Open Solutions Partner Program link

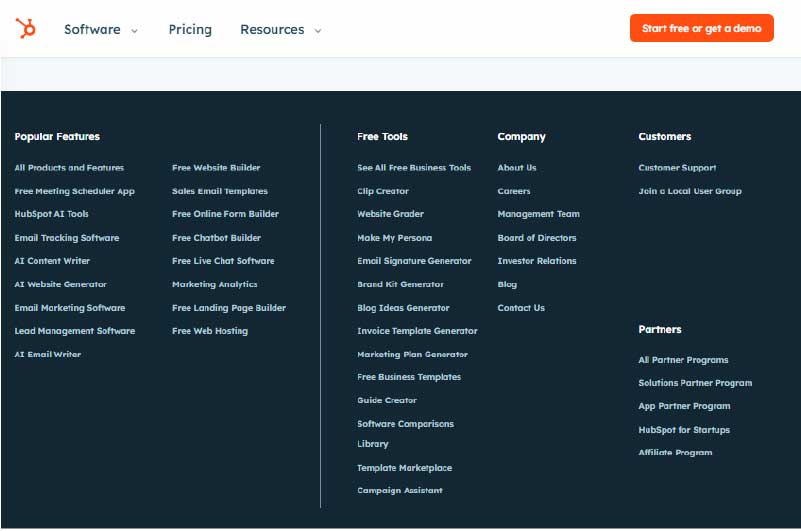click(x=695, y=383)
